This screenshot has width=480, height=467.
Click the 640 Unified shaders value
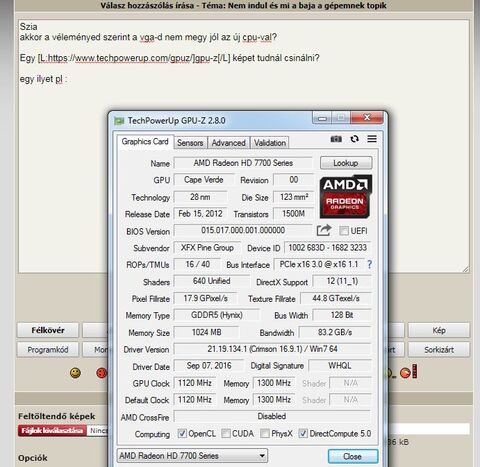click(x=212, y=281)
